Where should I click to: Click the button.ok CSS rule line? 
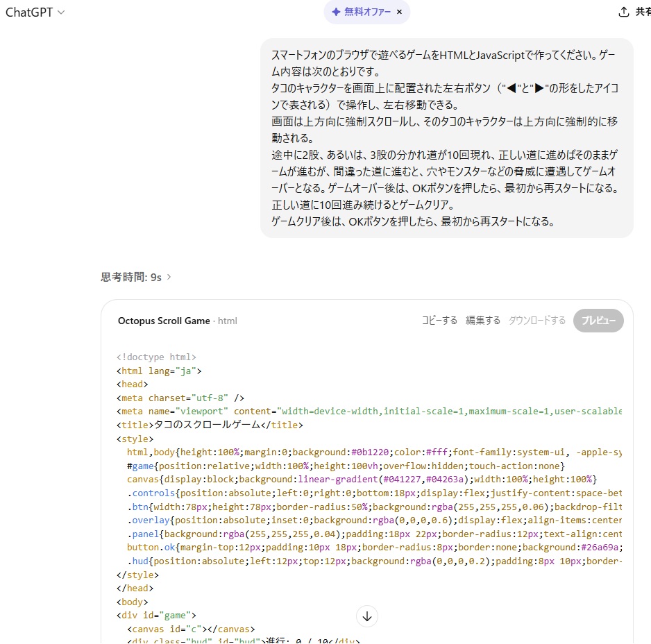coord(373,548)
